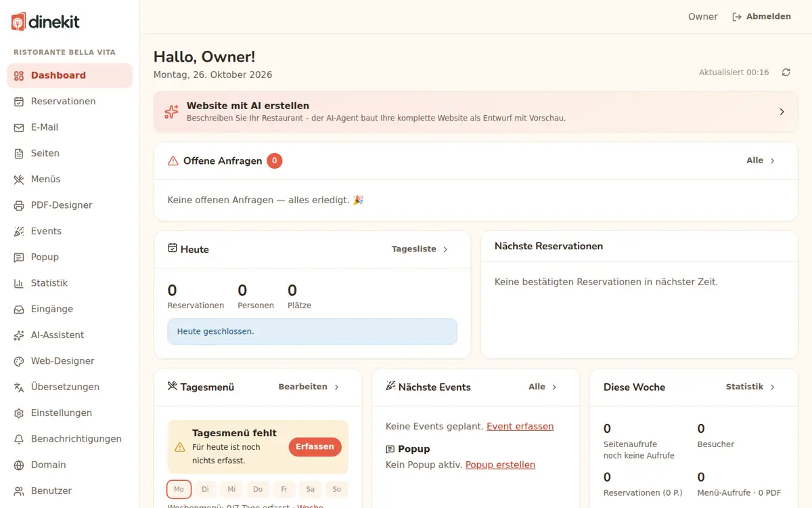Screen dimensions: 812x508
Task: Click warning icon in Tagesmenü fehlt box
Action: pos(179,447)
